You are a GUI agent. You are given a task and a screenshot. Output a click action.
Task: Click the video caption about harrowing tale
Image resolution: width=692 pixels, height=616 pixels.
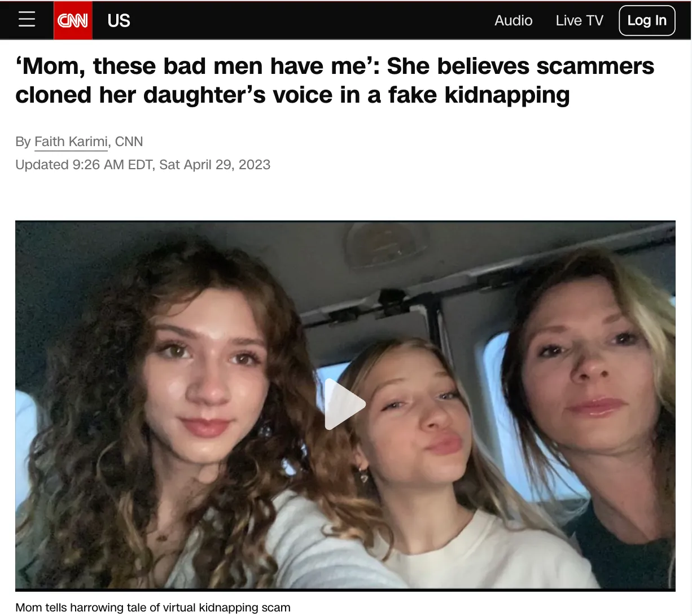pyautogui.click(x=153, y=608)
